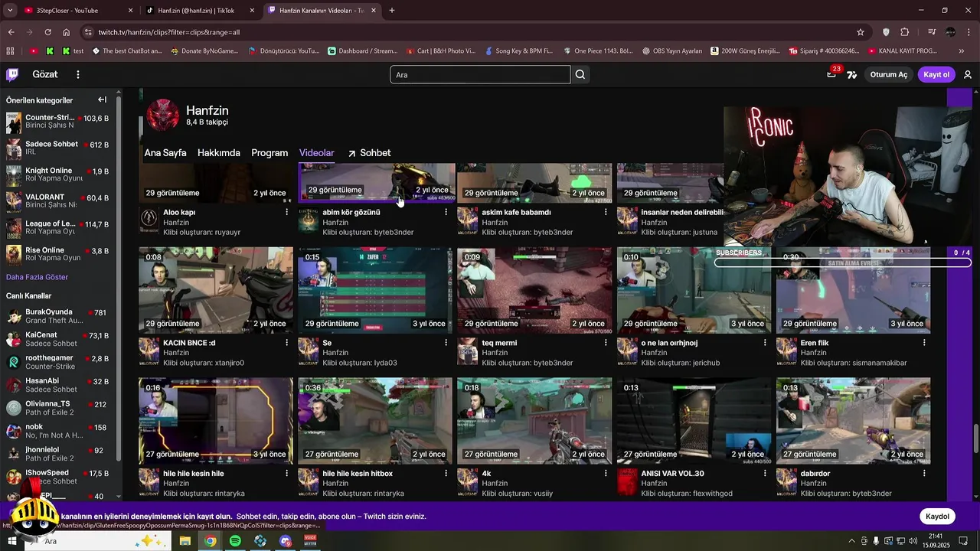Play the Se clip thumbnail

point(375,290)
